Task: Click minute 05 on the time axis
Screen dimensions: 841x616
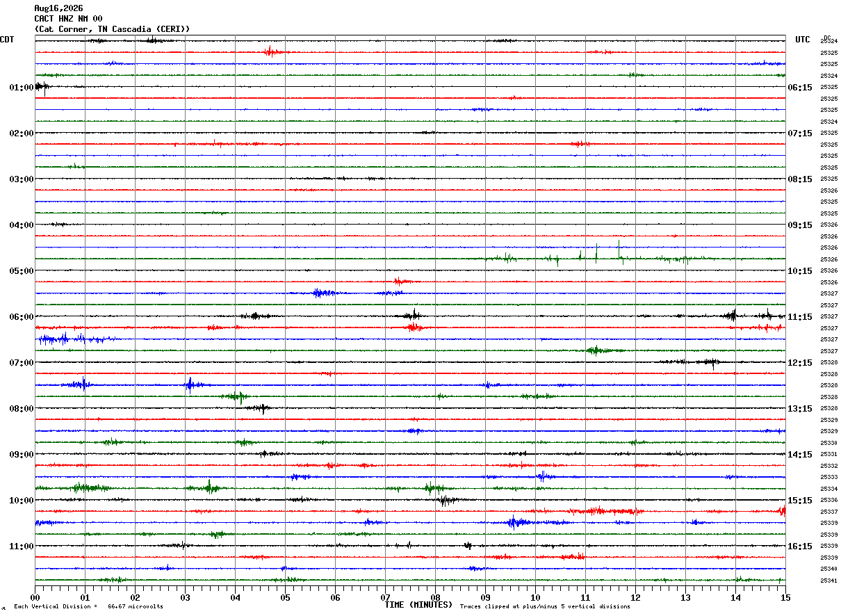Action: (285, 597)
